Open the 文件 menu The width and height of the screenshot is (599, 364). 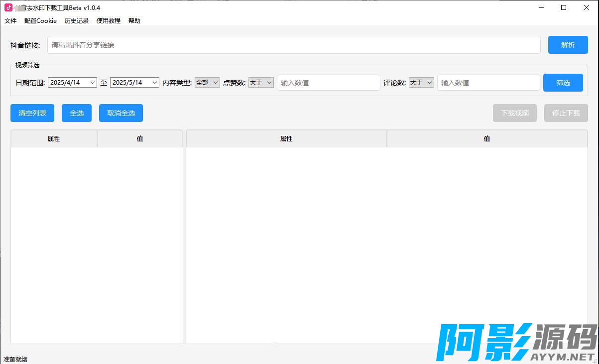[10, 21]
